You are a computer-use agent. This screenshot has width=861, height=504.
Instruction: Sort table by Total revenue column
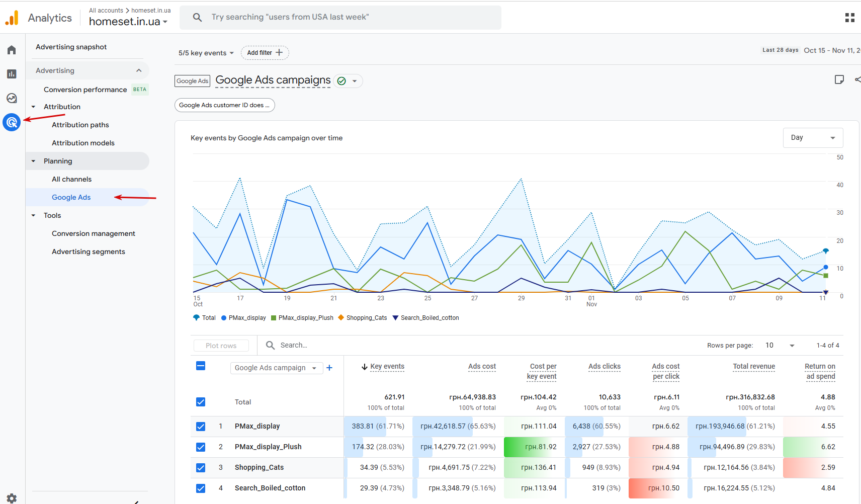click(754, 367)
